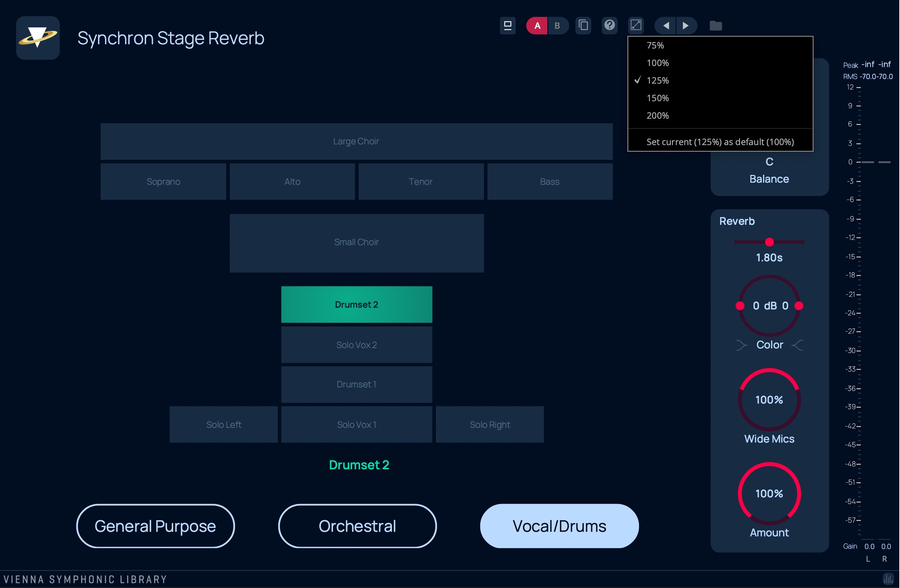Click the Synchron Stage Reverb logo icon
Viewport: 900px width, 588px height.
[38, 38]
